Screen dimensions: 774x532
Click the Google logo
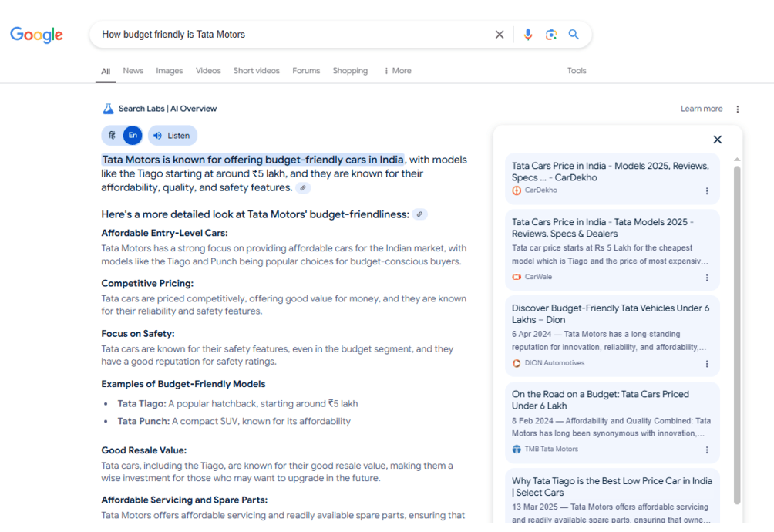36,35
